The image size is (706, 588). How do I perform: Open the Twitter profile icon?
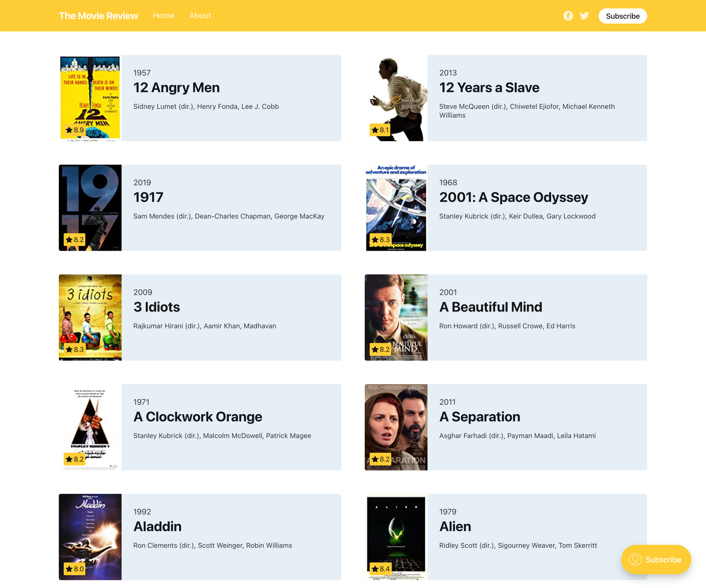pyautogui.click(x=585, y=16)
